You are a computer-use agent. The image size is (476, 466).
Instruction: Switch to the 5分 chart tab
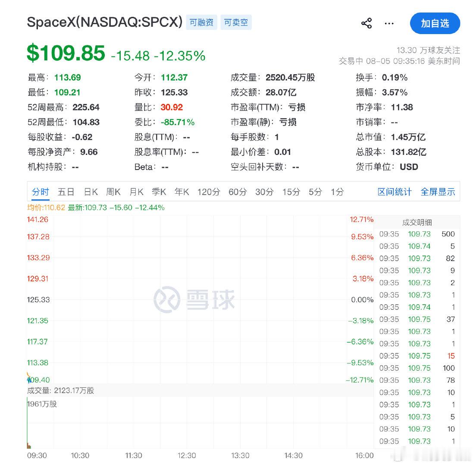coord(315,192)
